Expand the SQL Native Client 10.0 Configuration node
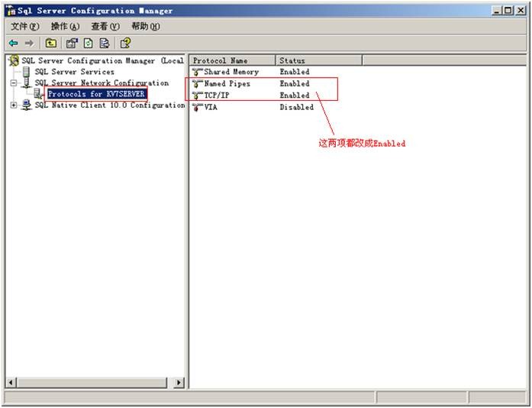The height and width of the screenshot is (408, 532). 14,105
